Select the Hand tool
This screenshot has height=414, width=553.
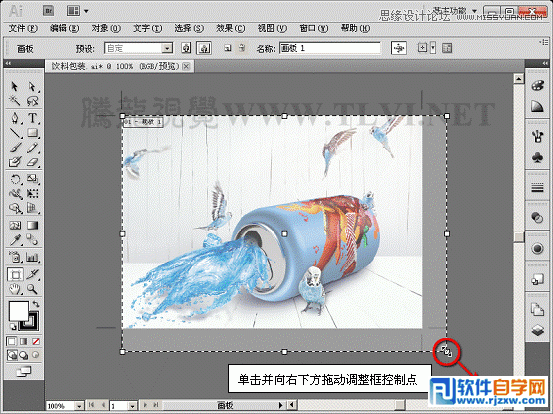[15, 289]
